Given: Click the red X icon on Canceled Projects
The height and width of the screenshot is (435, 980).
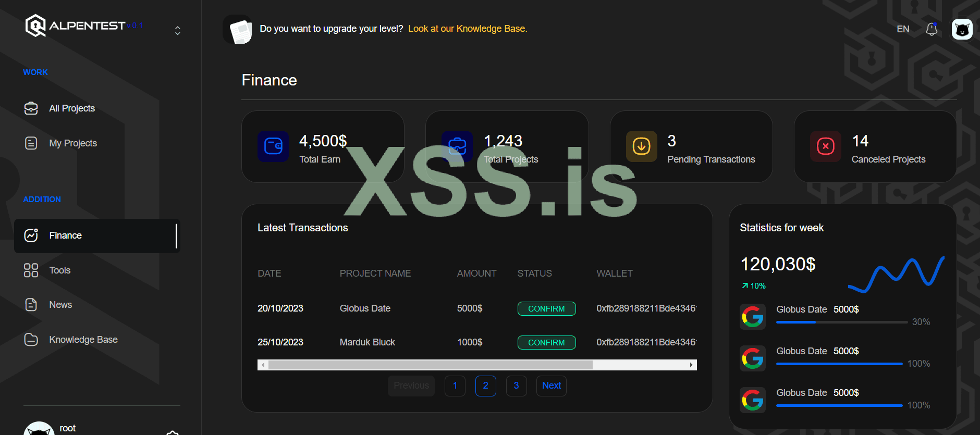Looking at the screenshot, I should [x=826, y=146].
